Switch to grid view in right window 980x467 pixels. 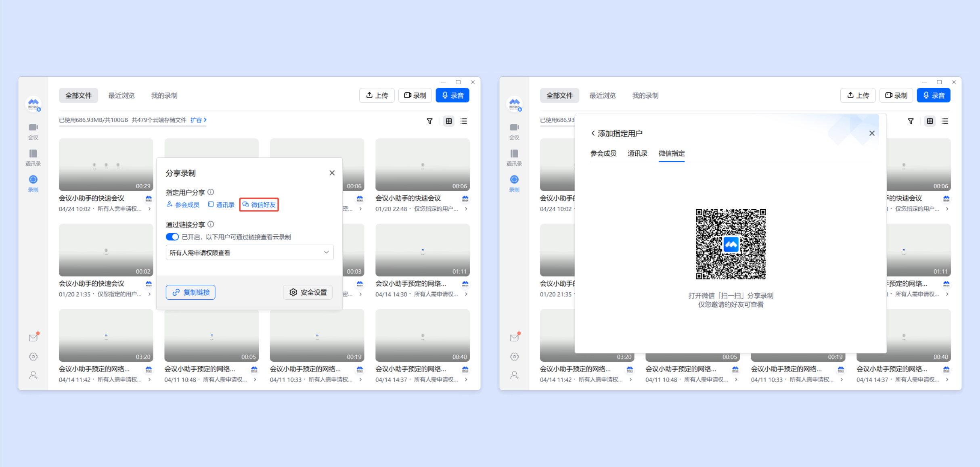pos(930,121)
